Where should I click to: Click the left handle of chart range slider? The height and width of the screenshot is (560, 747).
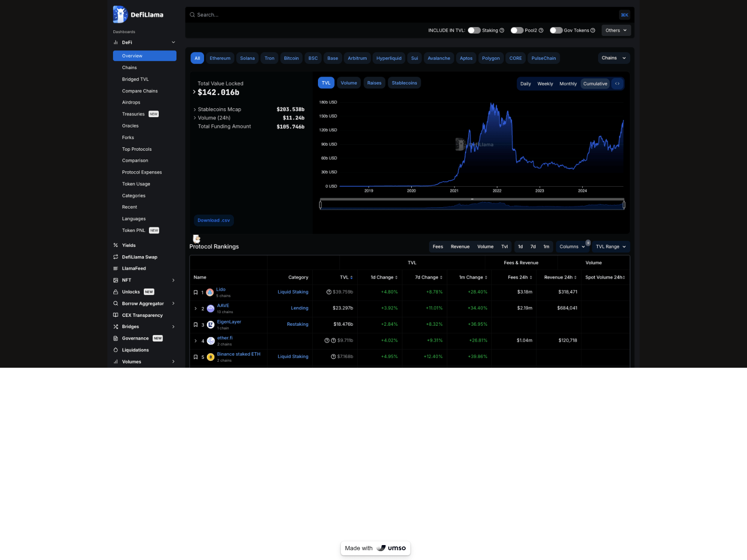pyautogui.click(x=320, y=204)
